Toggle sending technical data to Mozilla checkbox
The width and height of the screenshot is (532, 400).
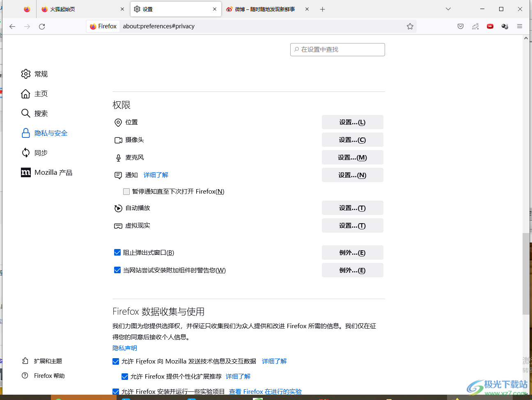tap(116, 361)
